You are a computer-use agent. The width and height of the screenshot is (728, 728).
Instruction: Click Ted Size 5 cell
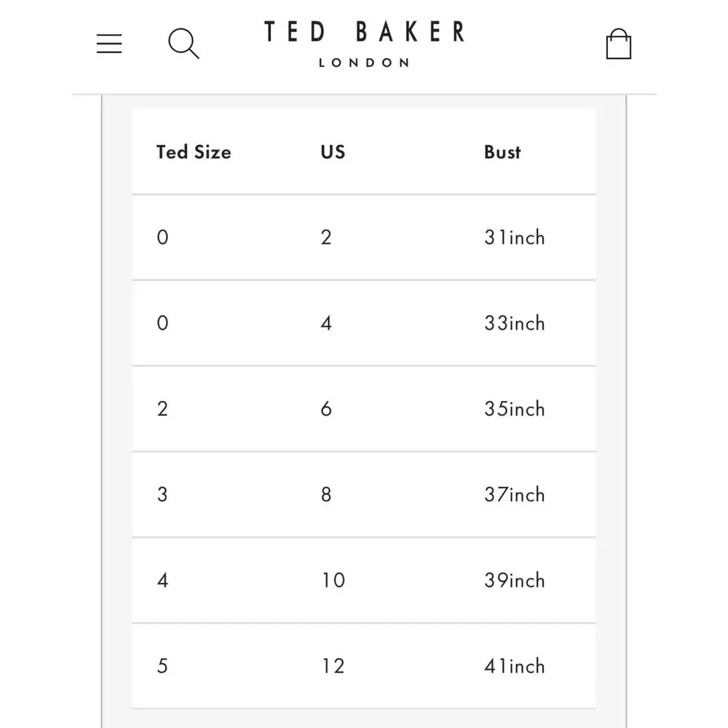tap(162, 666)
